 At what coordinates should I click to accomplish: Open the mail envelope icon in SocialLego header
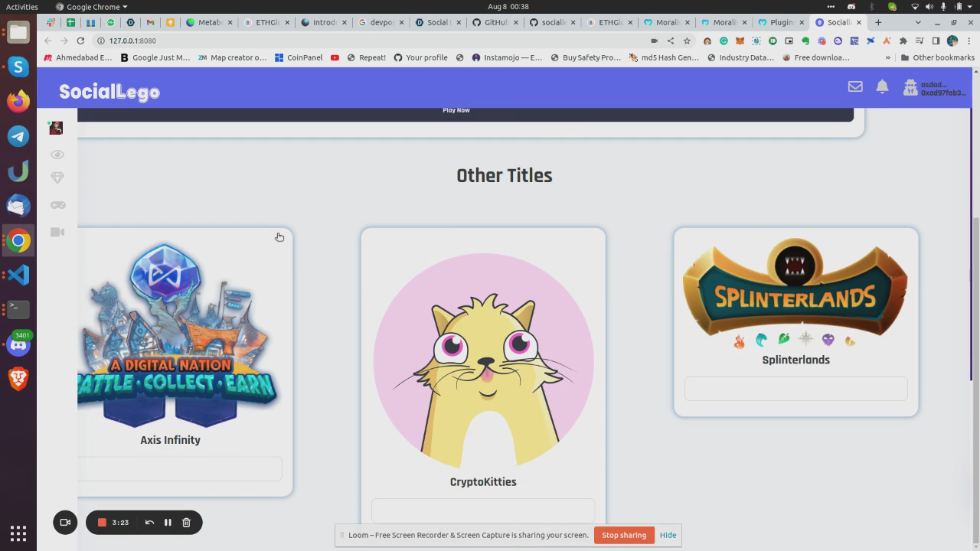coord(855,87)
